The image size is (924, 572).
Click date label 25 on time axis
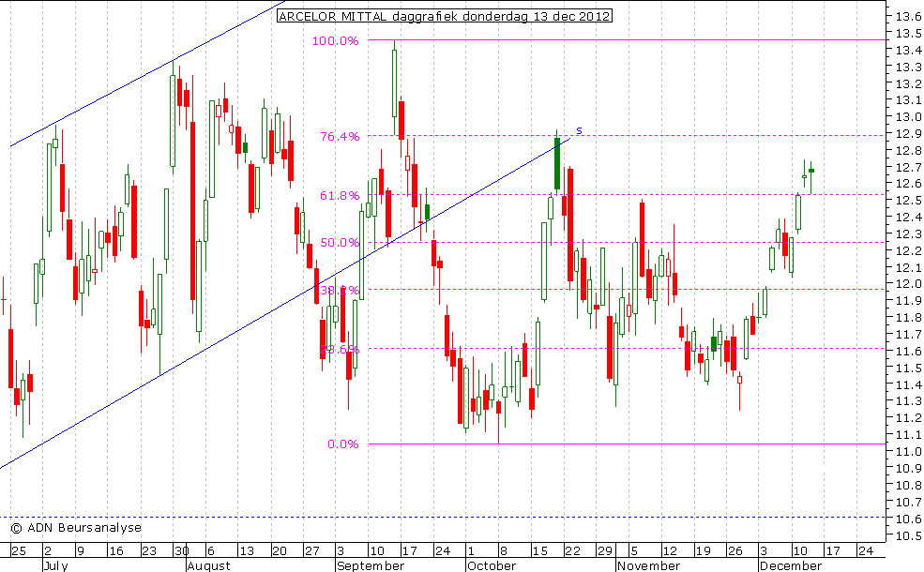click(x=19, y=551)
